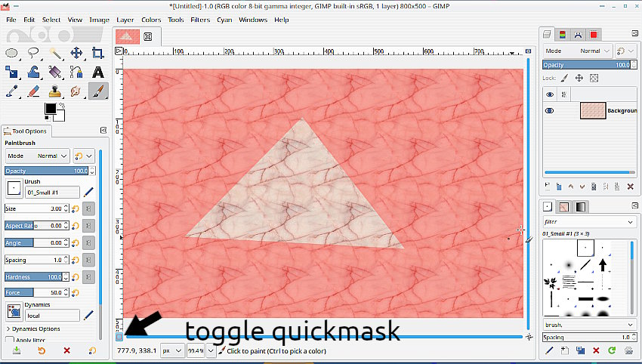642x364 pixels.
Task: Reset Aspect Ratio to default
Action: click(76, 226)
